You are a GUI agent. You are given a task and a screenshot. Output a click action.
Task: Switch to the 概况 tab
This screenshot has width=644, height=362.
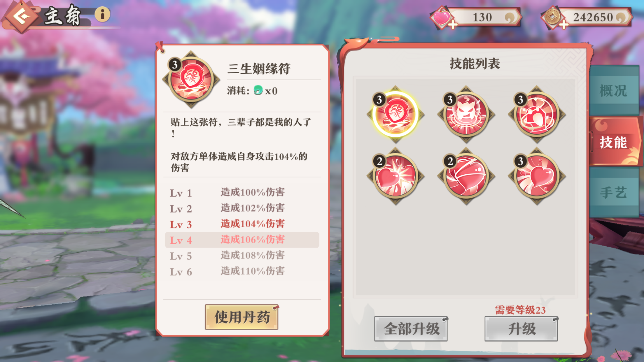point(614,91)
